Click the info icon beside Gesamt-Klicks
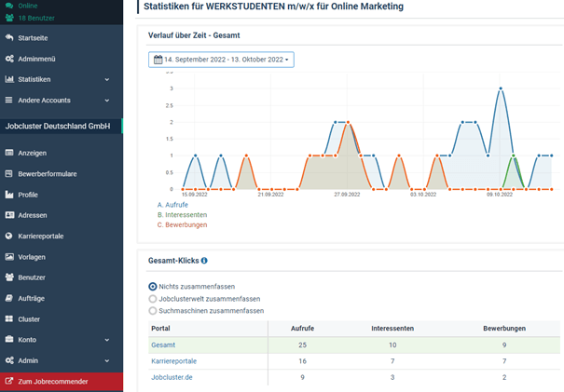Image resolution: width=564 pixels, height=392 pixels. tap(204, 261)
